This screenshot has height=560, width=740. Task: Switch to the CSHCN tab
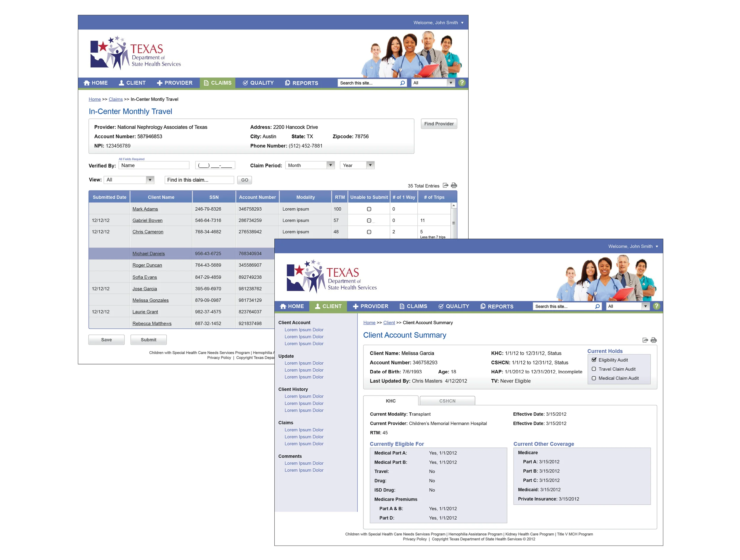pyautogui.click(x=447, y=401)
